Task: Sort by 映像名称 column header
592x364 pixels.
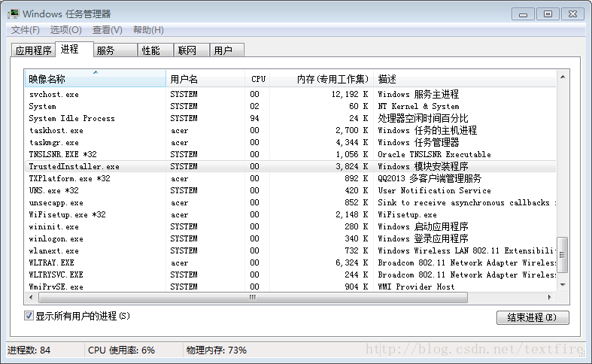Action: pyautogui.click(x=95, y=78)
